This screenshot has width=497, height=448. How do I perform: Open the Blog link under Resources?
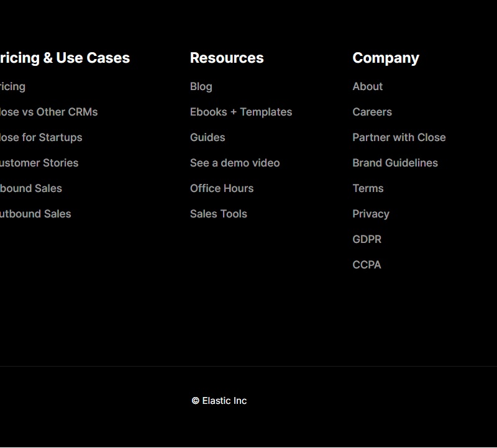click(201, 86)
